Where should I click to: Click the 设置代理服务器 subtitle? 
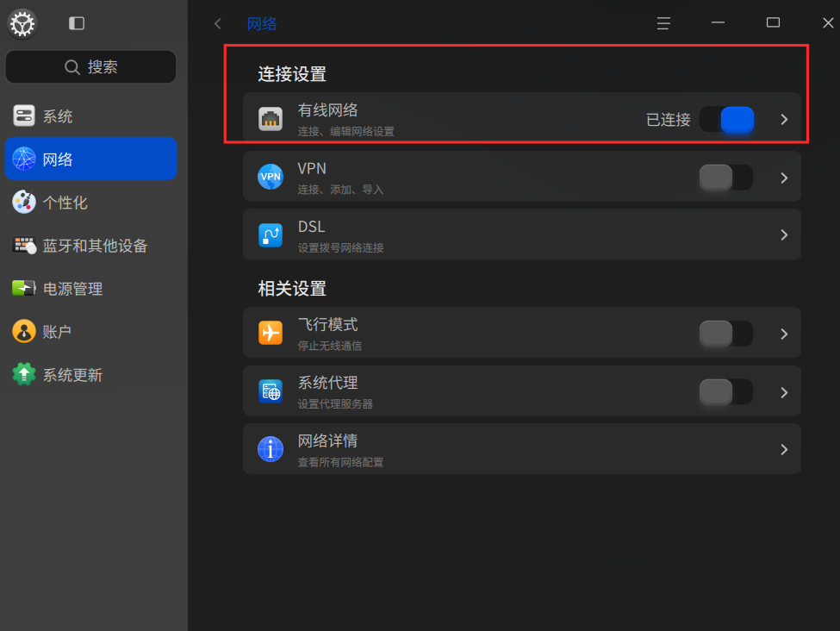[335, 404]
